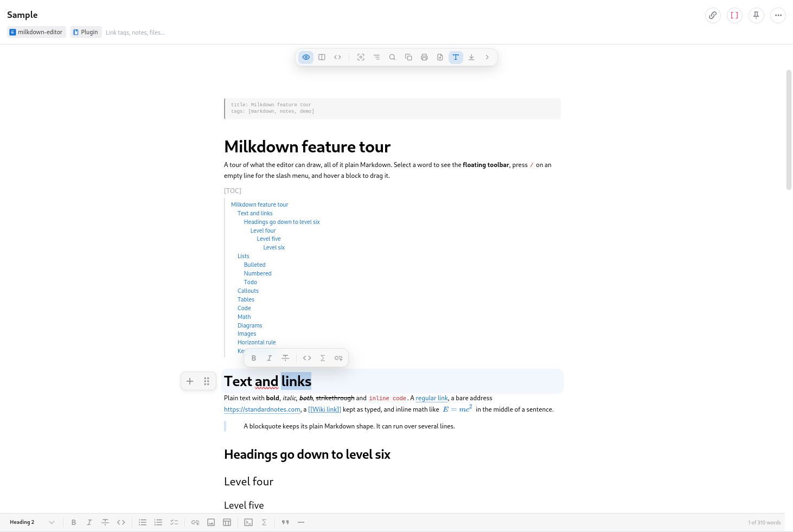Switch to source code view in top toolbar

(337, 57)
